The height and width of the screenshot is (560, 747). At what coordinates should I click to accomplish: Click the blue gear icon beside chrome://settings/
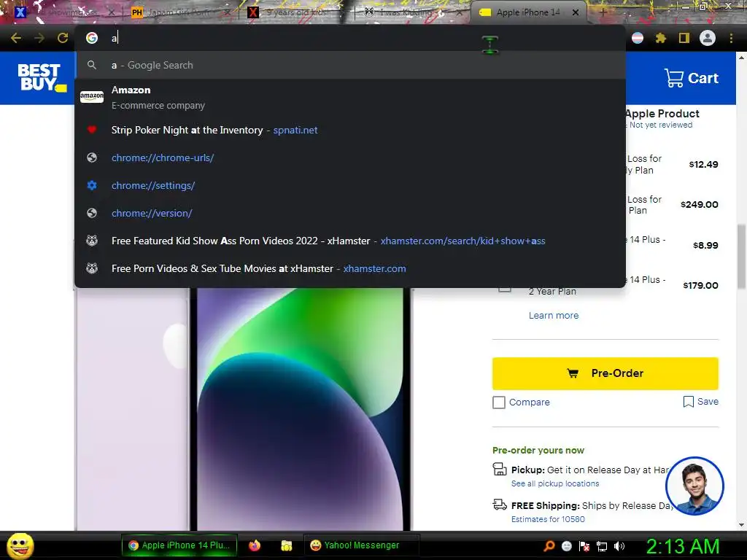(92, 185)
